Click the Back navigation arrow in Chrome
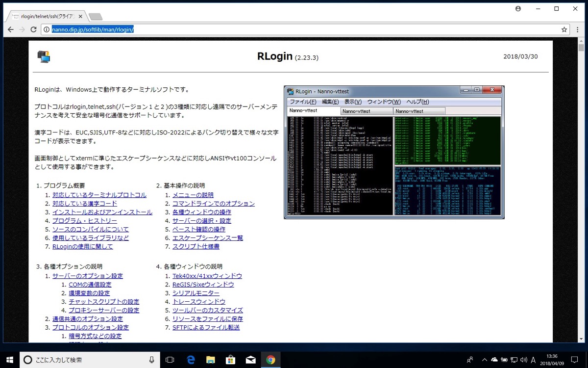 [x=11, y=29]
